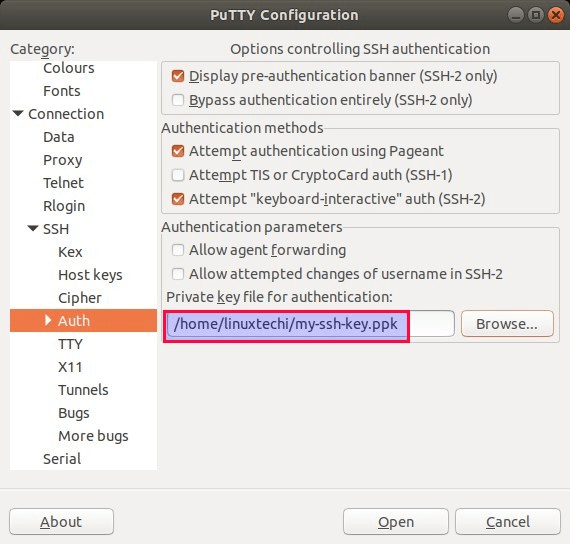
Task: Select Colours in category tree
Action: click(69, 68)
